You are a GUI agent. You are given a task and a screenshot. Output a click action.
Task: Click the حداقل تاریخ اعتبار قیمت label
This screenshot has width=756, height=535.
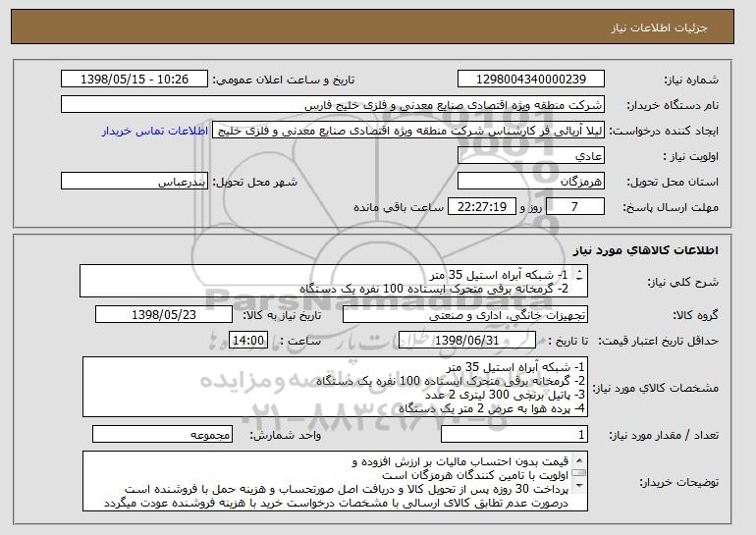click(x=658, y=341)
